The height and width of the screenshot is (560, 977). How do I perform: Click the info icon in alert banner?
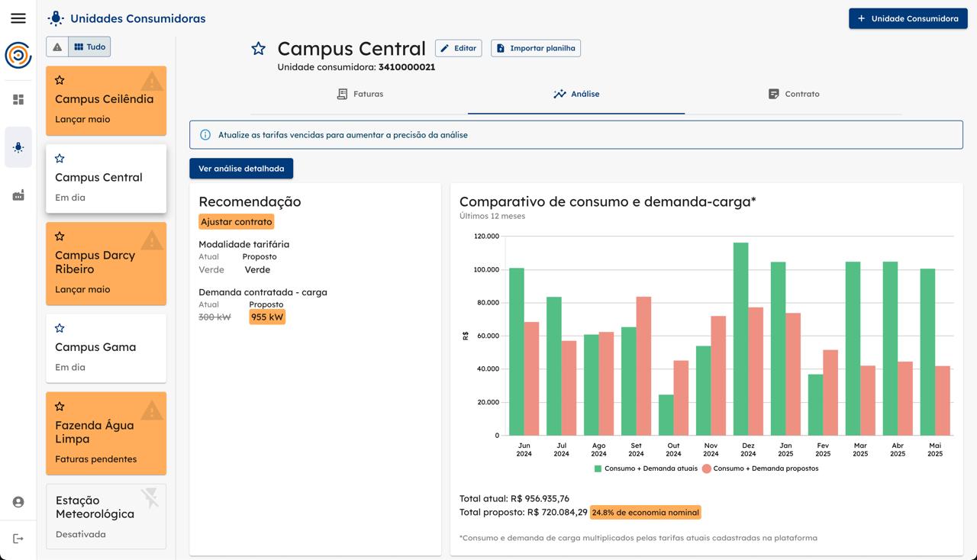(x=205, y=135)
